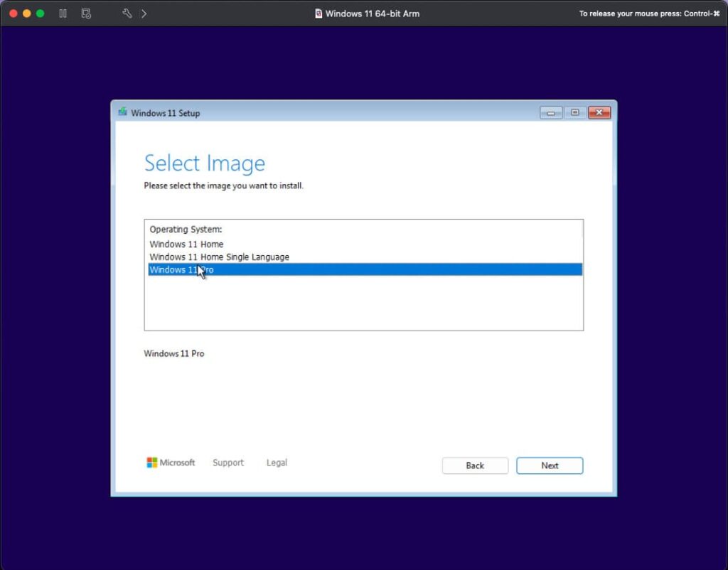Select Windows 11 Home edition
Image resolution: width=728 pixels, height=570 pixels.
tap(186, 244)
